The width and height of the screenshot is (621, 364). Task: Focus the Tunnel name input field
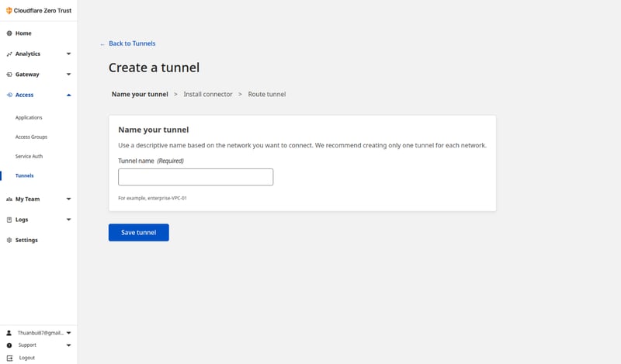(x=196, y=177)
